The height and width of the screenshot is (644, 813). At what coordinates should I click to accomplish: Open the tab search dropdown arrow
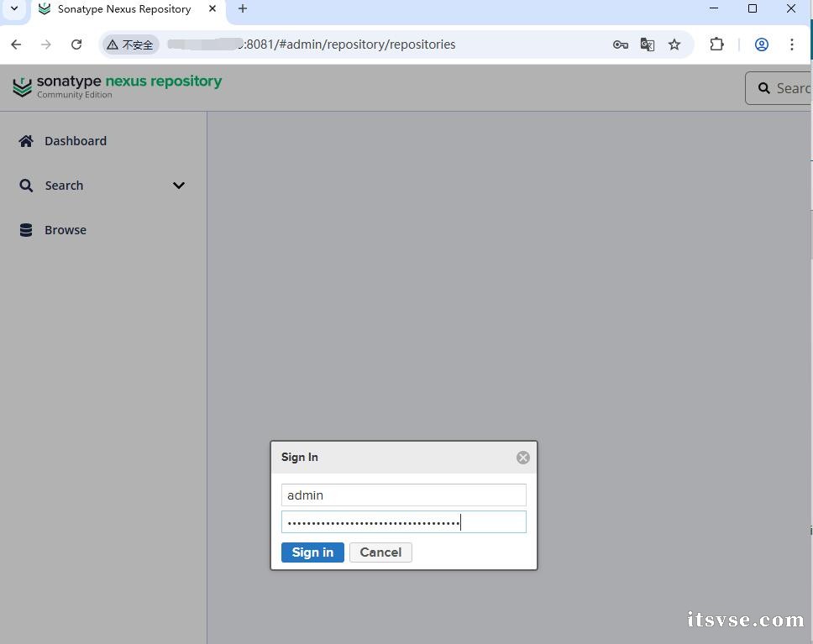coord(14,8)
